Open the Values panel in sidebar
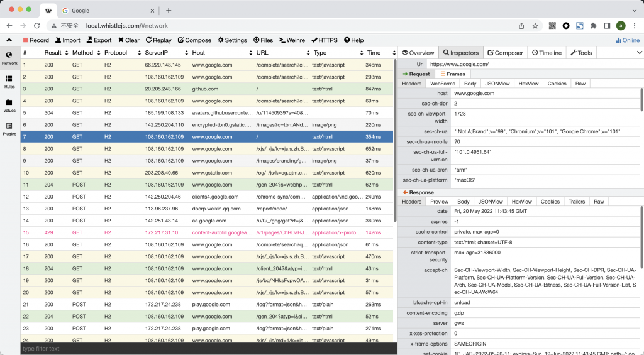The width and height of the screenshot is (644, 355). [9, 105]
